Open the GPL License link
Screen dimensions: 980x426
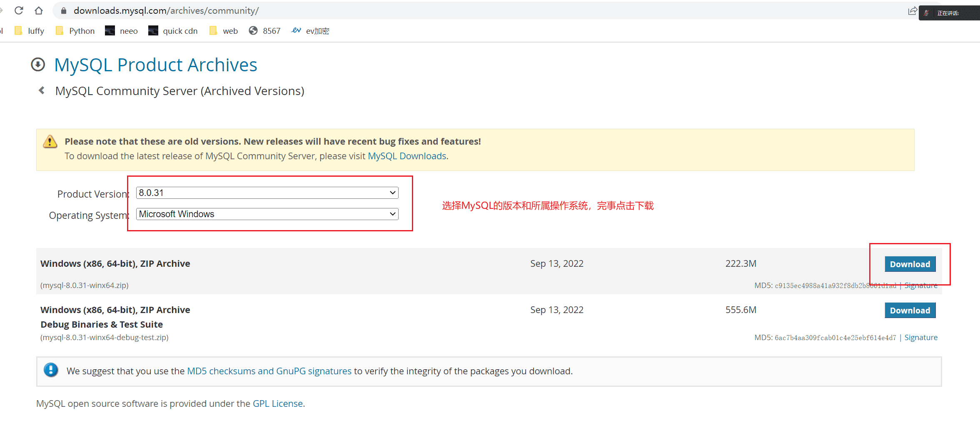[x=278, y=403]
